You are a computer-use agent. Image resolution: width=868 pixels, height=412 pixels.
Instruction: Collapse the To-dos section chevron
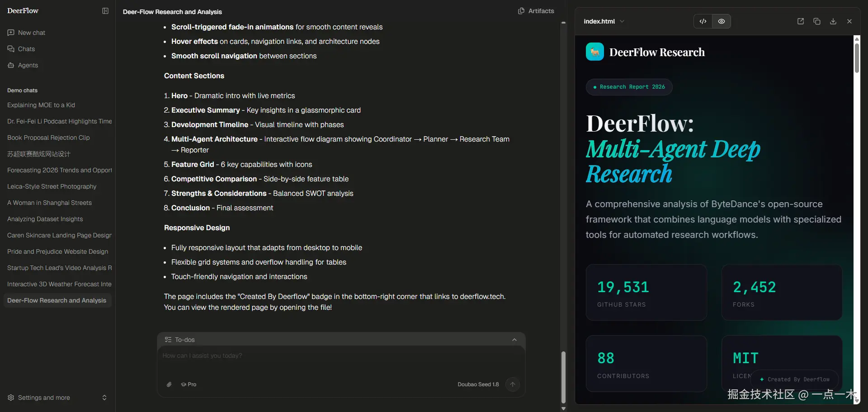tap(514, 340)
